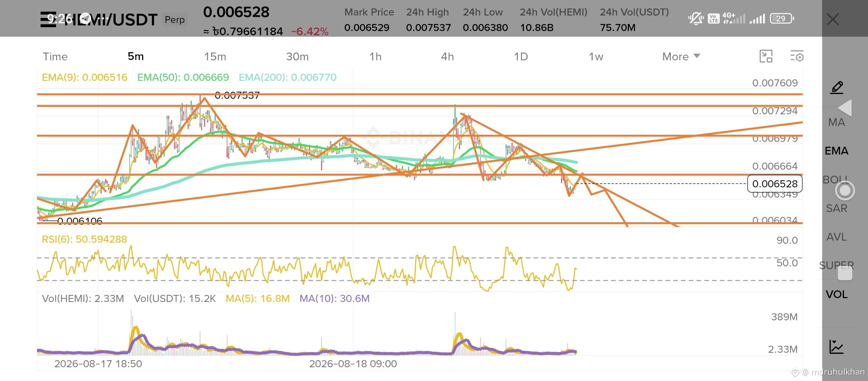Select the 5m interval tab
The height and width of the screenshot is (381, 868).
coord(135,56)
